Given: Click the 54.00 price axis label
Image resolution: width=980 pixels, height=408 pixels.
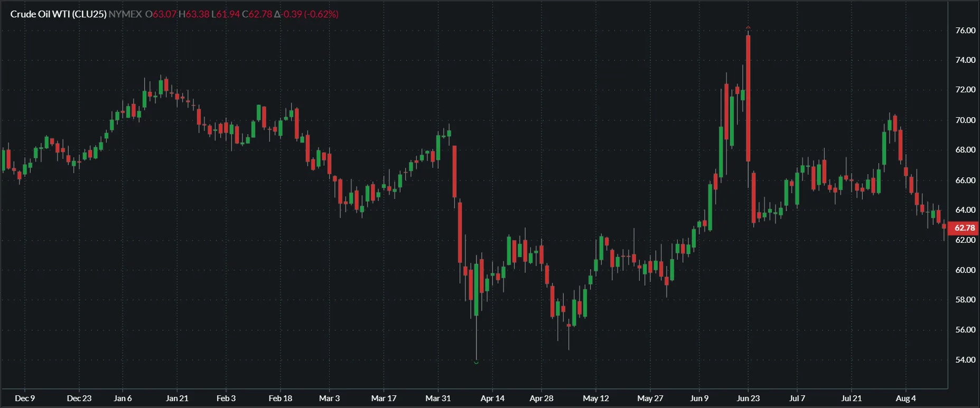Looking at the screenshot, I should 965,359.
